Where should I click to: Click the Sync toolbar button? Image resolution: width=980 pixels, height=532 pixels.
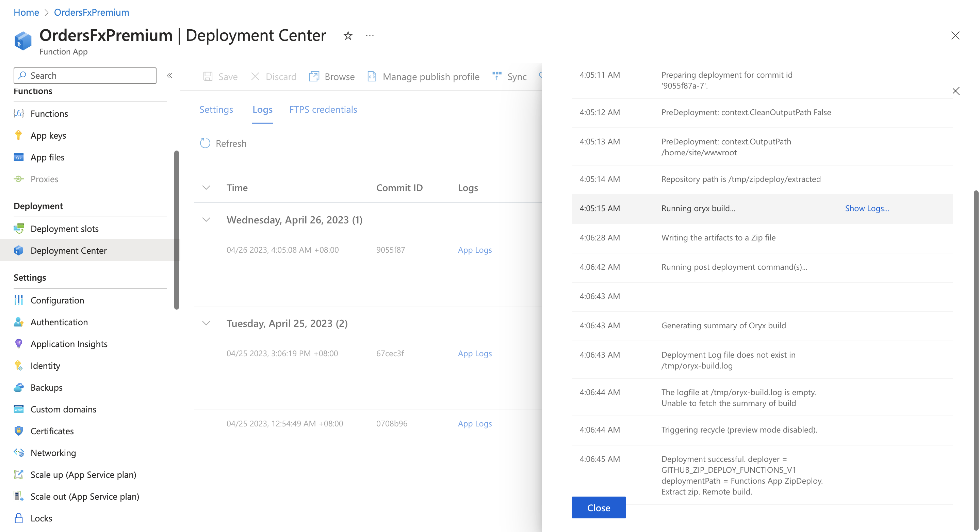[x=509, y=77]
